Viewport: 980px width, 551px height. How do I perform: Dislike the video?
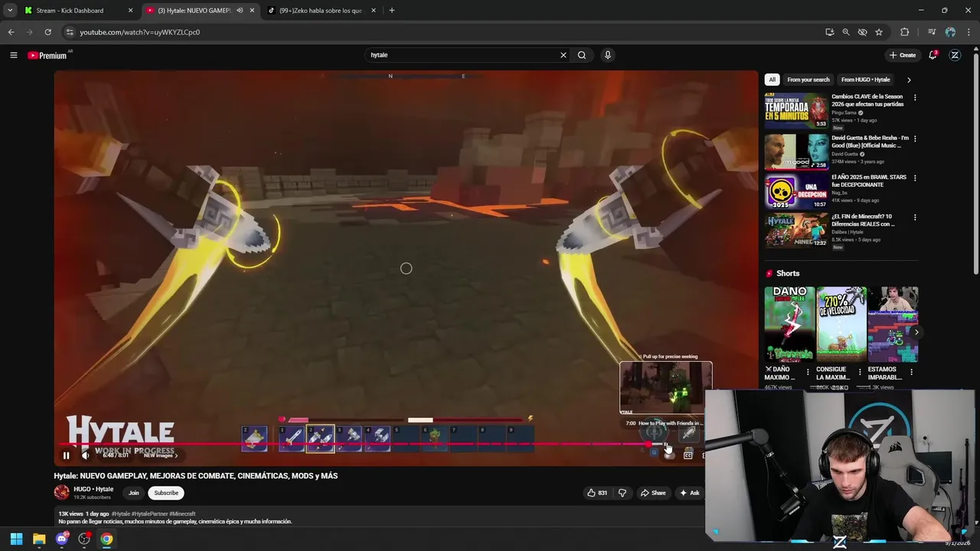pyautogui.click(x=622, y=493)
